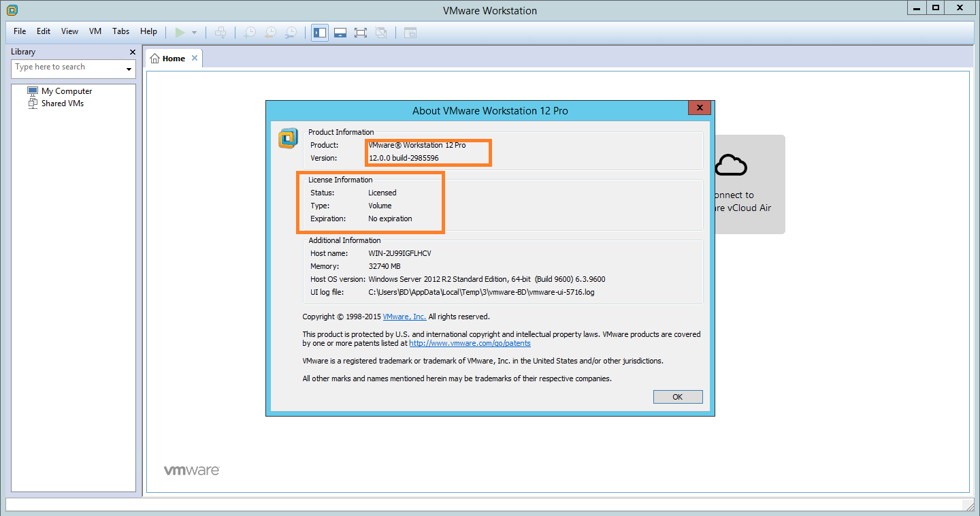Click the Power On play icon
Screen dimensions: 980x516
[x=180, y=32]
